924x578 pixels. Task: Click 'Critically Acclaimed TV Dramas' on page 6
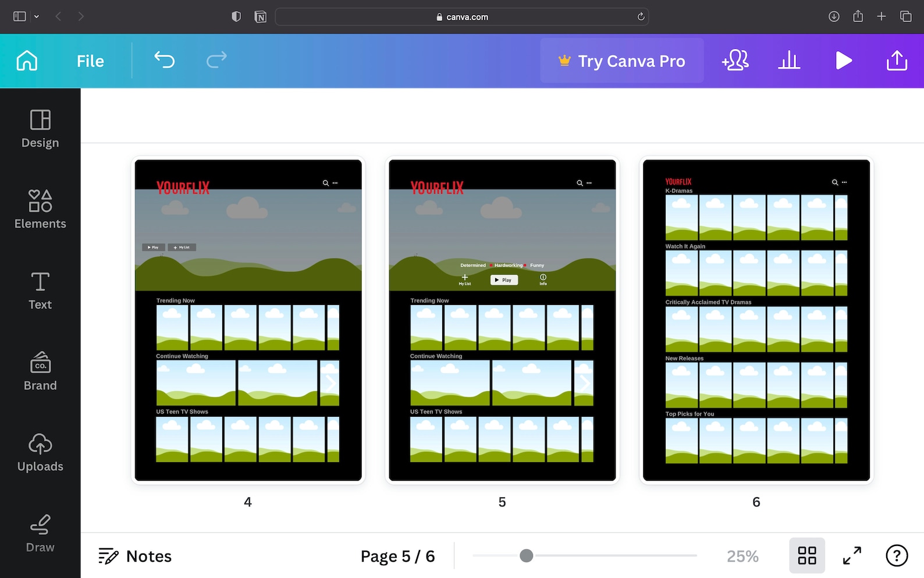click(x=708, y=302)
